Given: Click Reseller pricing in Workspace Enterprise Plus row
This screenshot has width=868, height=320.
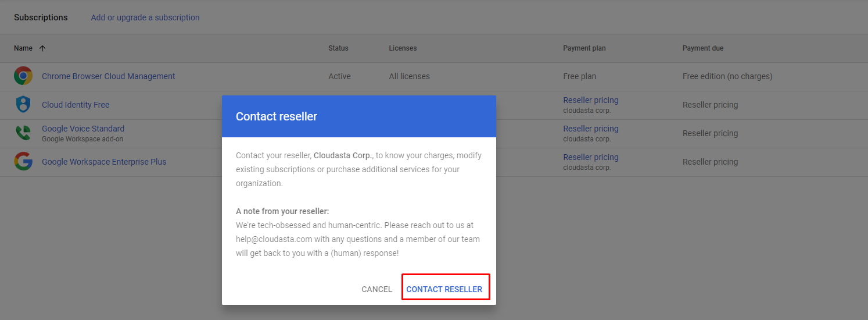Looking at the screenshot, I should 591,157.
